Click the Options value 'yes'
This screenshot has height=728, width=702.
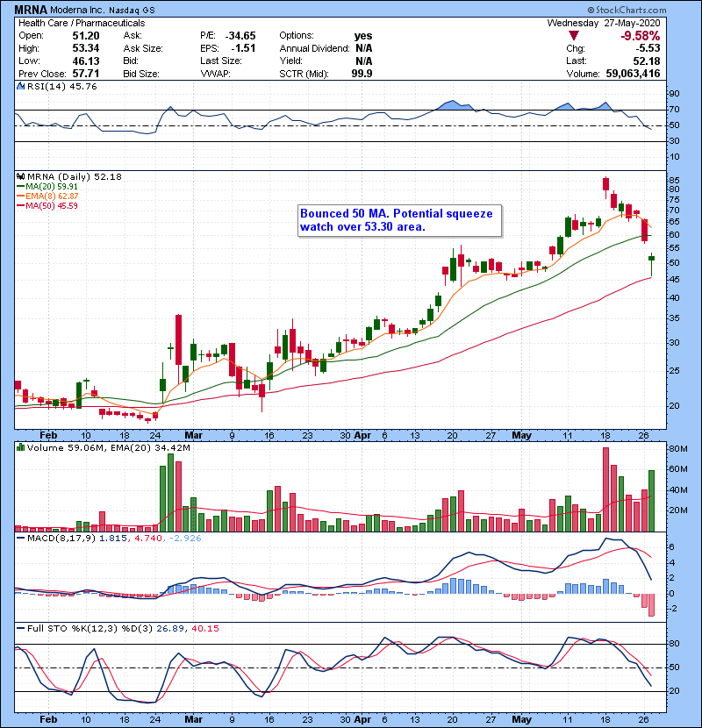[x=363, y=36]
